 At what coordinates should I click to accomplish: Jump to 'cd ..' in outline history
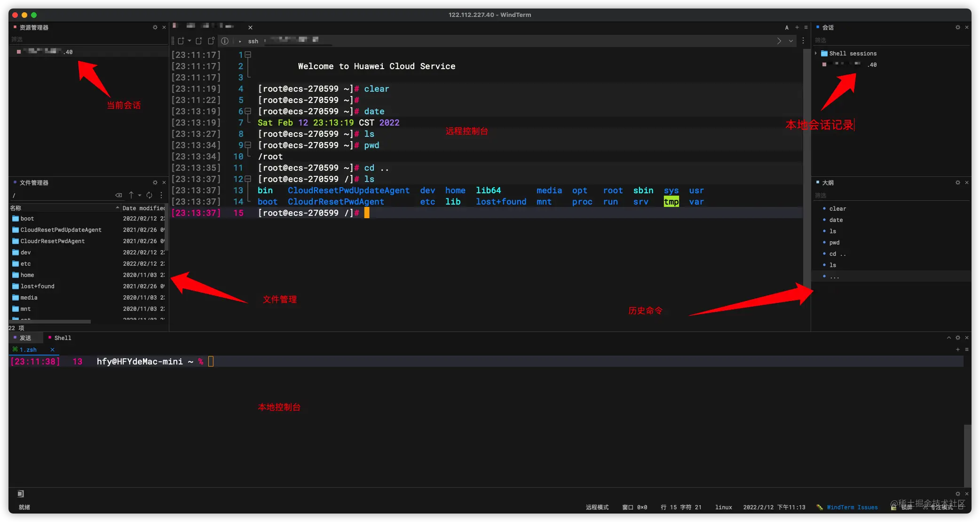pos(838,254)
